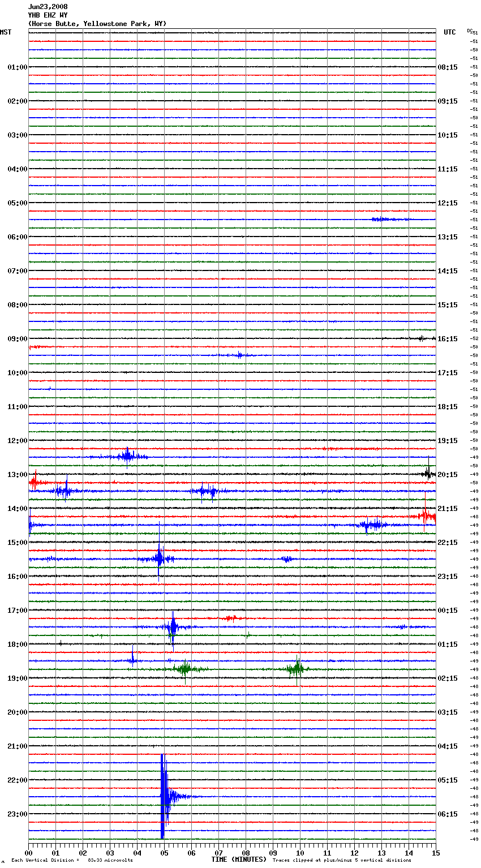The height and width of the screenshot is (868, 481).
Task: Click the traces clipped footnote text
Action: (x=342, y=861)
